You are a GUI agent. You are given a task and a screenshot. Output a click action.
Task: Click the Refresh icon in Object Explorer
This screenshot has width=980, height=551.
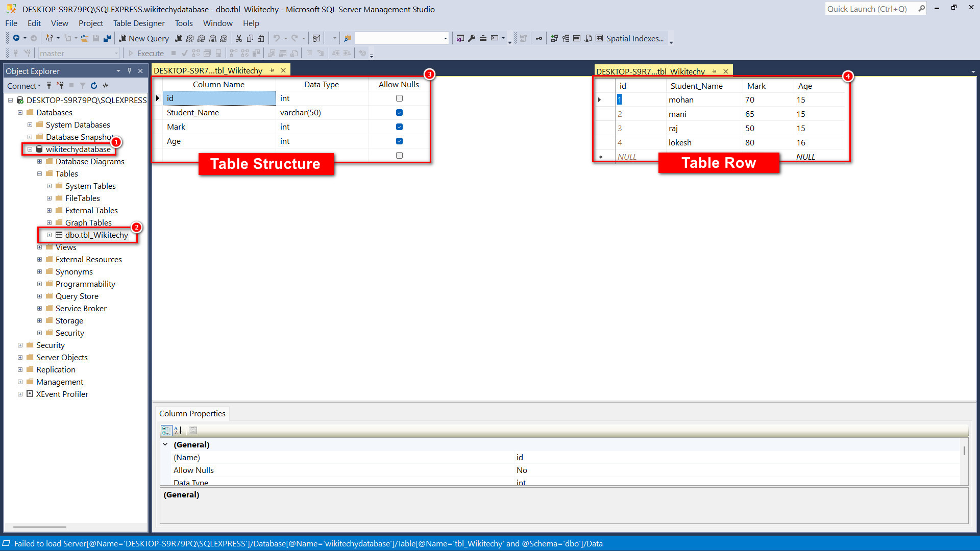(x=93, y=85)
